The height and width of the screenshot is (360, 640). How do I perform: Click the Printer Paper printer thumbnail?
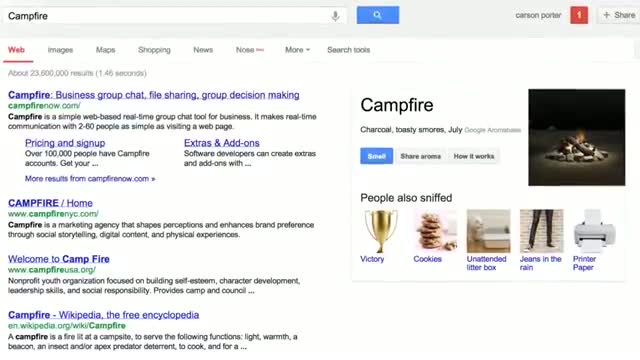pos(594,231)
